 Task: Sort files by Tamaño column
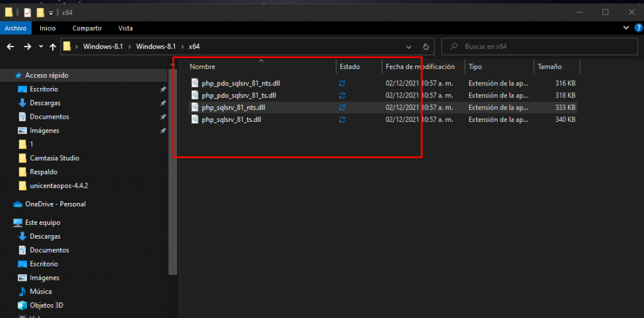(x=549, y=67)
